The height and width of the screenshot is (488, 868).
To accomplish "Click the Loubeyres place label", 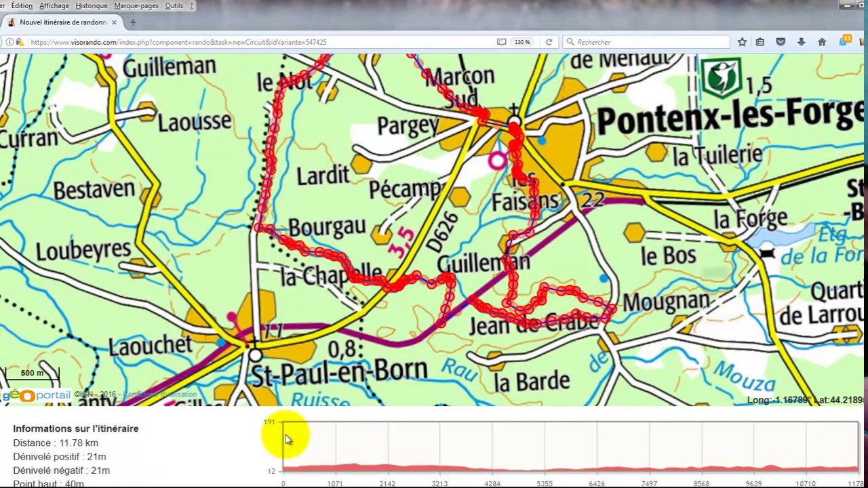I will (x=83, y=250).
